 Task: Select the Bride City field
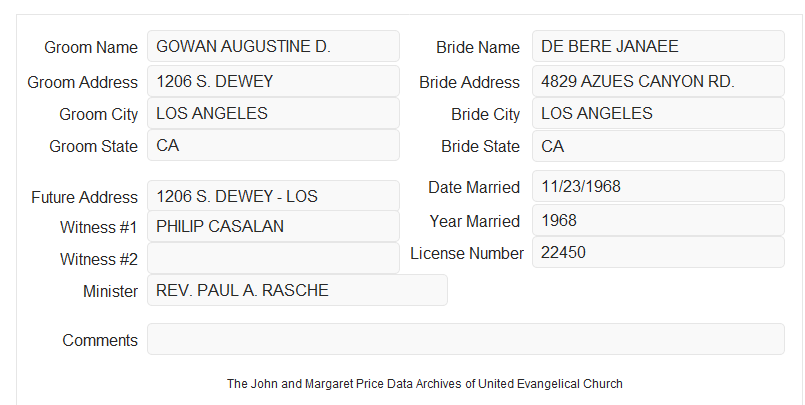click(658, 113)
